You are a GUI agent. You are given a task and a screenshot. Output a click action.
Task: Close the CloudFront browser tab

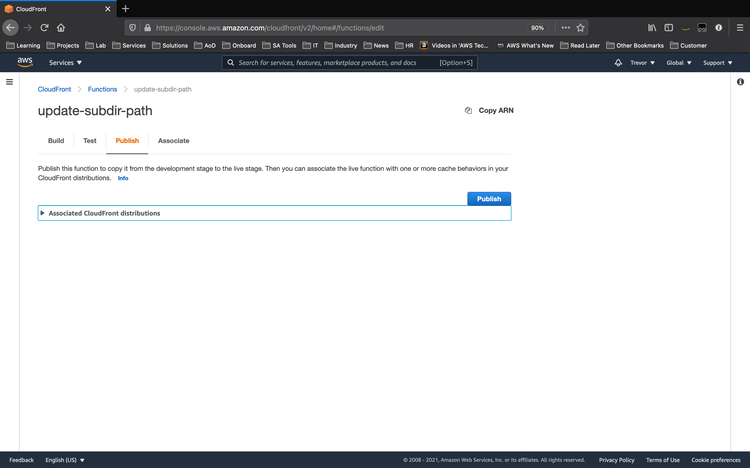108,9
